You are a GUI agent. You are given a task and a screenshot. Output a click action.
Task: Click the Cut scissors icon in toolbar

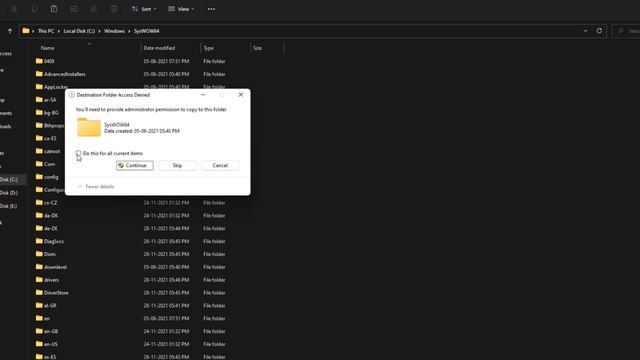pos(14,9)
